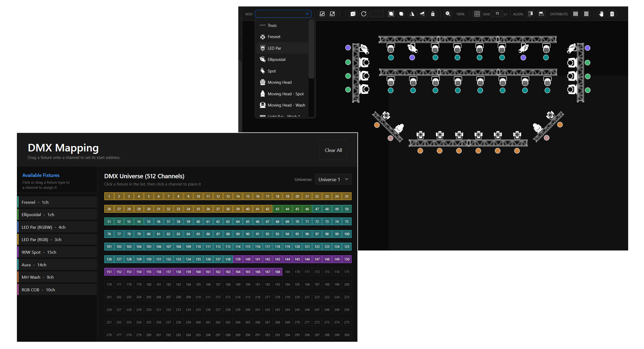Select the hand pan tool
This screenshot has width=644, height=349.
coord(601,14)
